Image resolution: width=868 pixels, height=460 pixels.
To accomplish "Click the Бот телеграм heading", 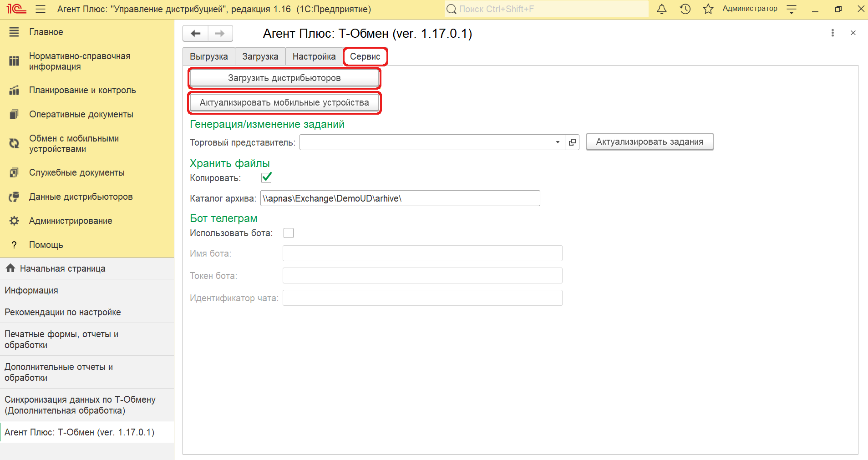I will click(223, 218).
